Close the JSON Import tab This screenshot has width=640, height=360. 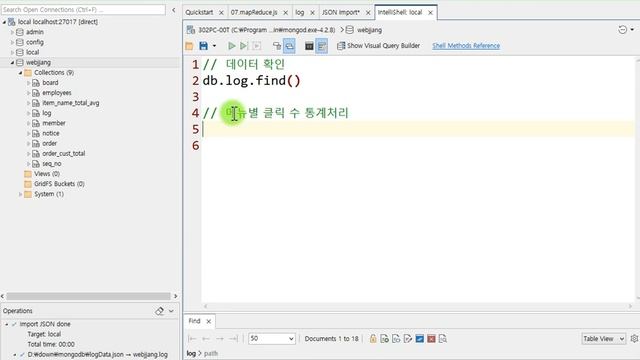[368, 13]
